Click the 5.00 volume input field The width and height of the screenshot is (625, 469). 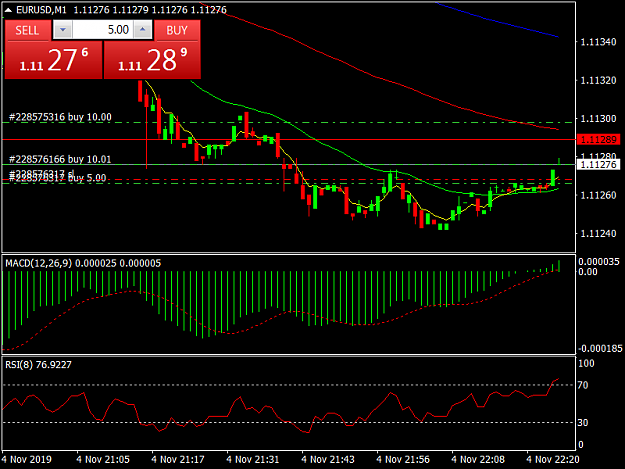pos(103,30)
